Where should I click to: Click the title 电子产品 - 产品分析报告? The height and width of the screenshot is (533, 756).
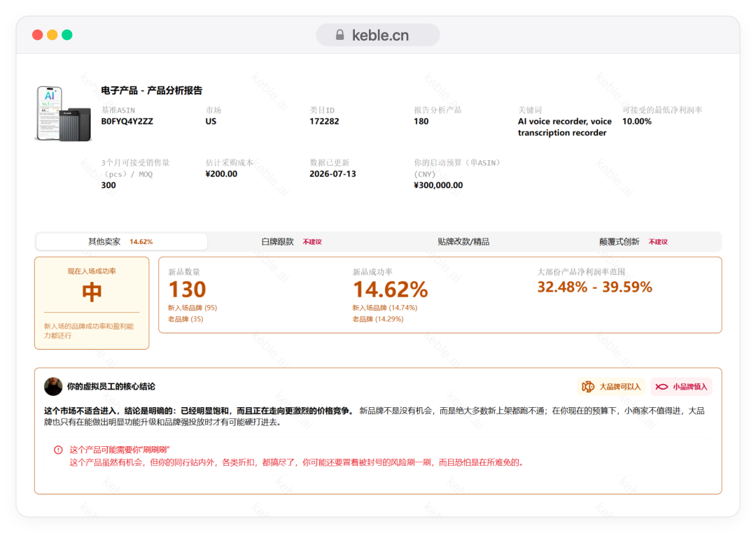coord(151,91)
